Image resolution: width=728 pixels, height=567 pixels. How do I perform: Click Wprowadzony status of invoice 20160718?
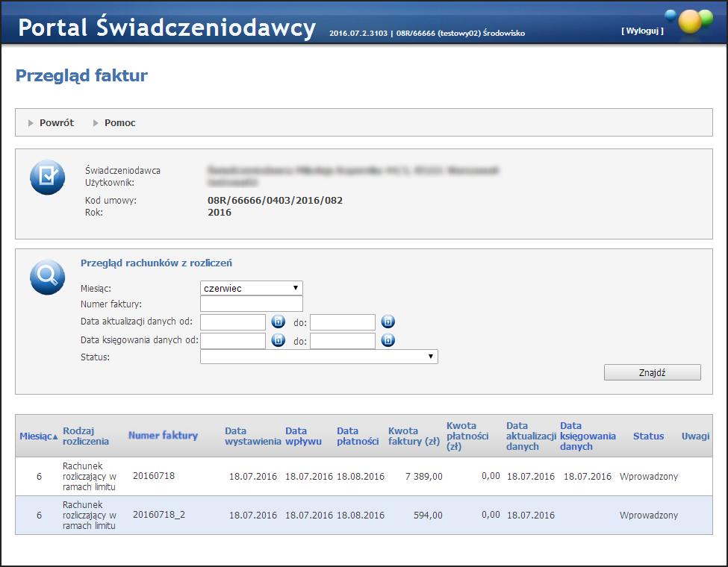649,477
